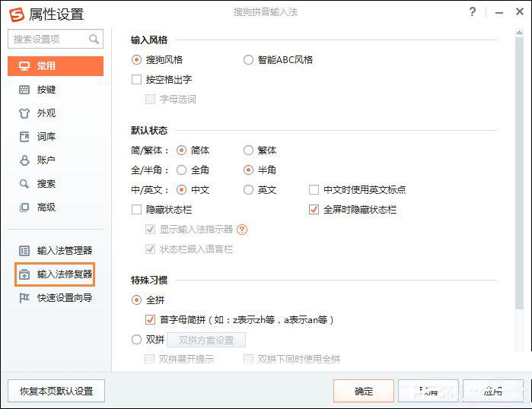This screenshot has height=409, width=532.
Task: Click the layers icon beside 高级
Action: pyautogui.click(x=24, y=208)
